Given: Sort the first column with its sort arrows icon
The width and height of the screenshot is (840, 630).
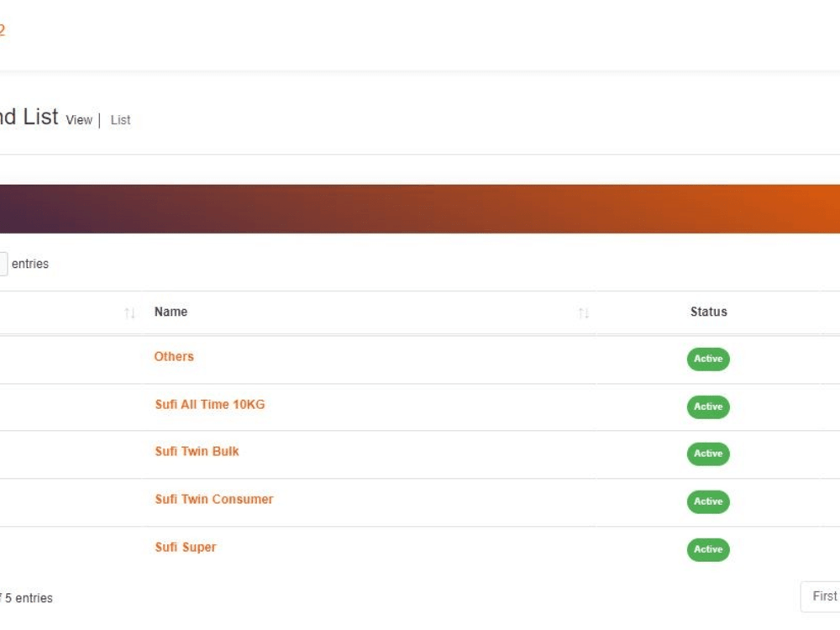Looking at the screenshot, I should [130, 312].
